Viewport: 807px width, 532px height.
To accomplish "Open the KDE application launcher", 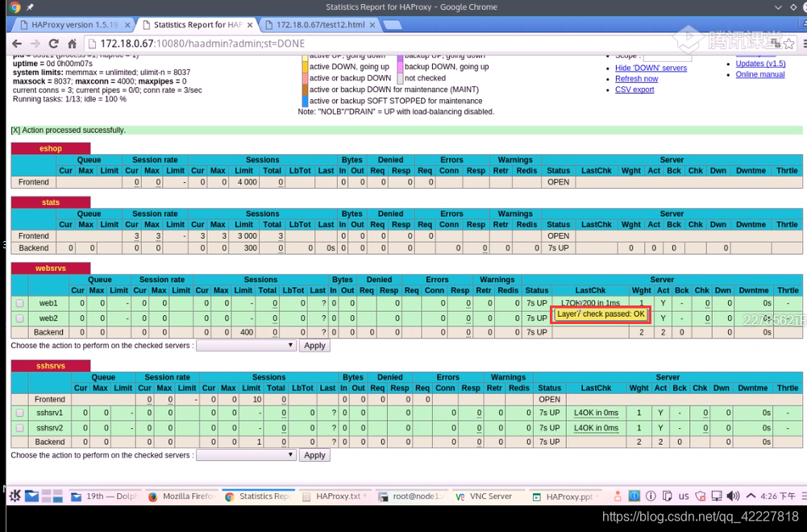I will click(x=15, y=496).
